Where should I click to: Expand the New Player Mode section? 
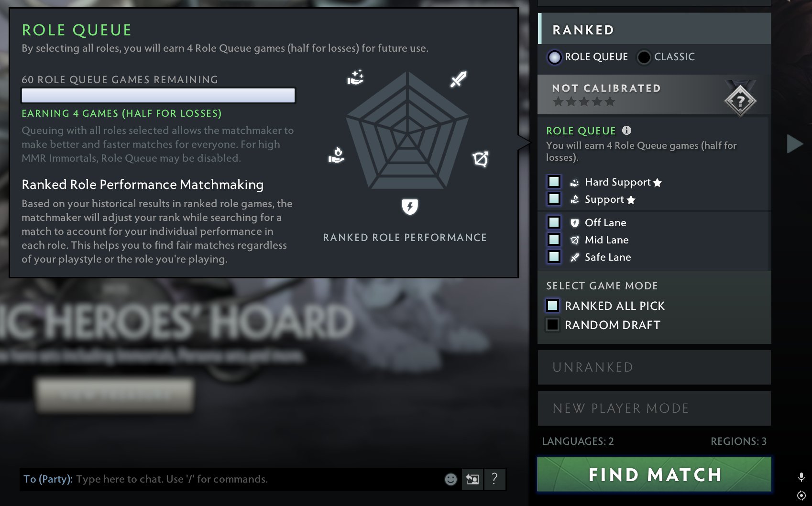[x=654, y=408]
